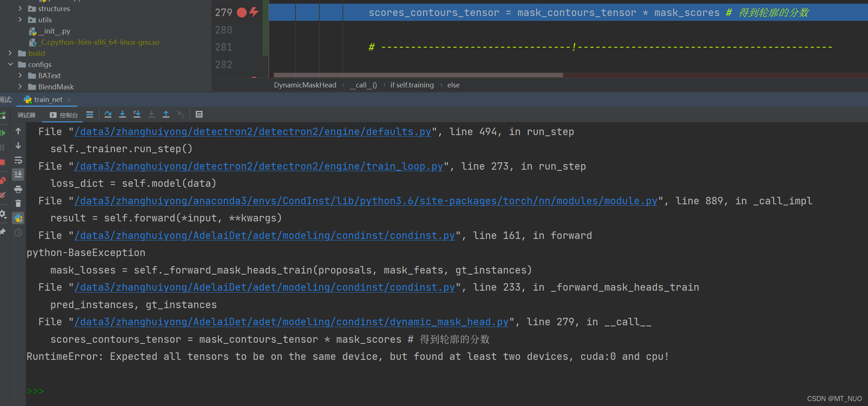Print console output with printer icon
Screen dimensions: 868x406
[18, 189]
